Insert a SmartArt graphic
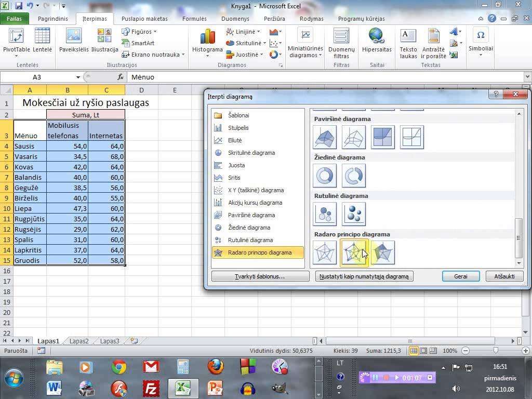 tap(138, 43)
